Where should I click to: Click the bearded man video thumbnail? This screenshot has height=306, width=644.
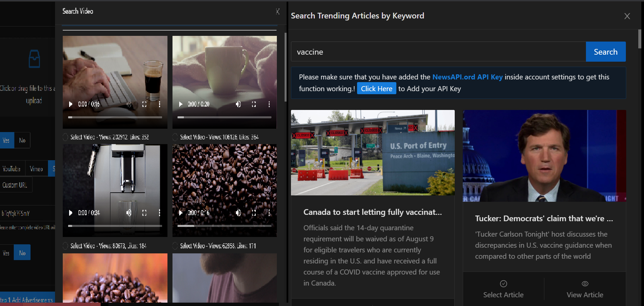pos(225,278)
